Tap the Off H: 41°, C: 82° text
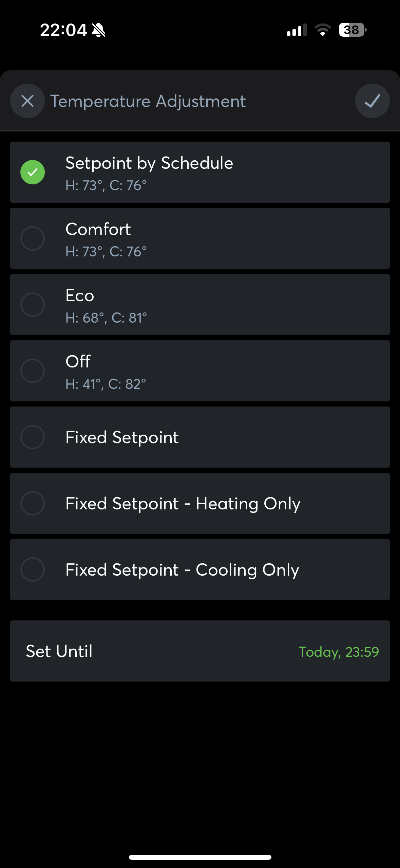This screenshot has height=868, width=400. coord(106,384)
